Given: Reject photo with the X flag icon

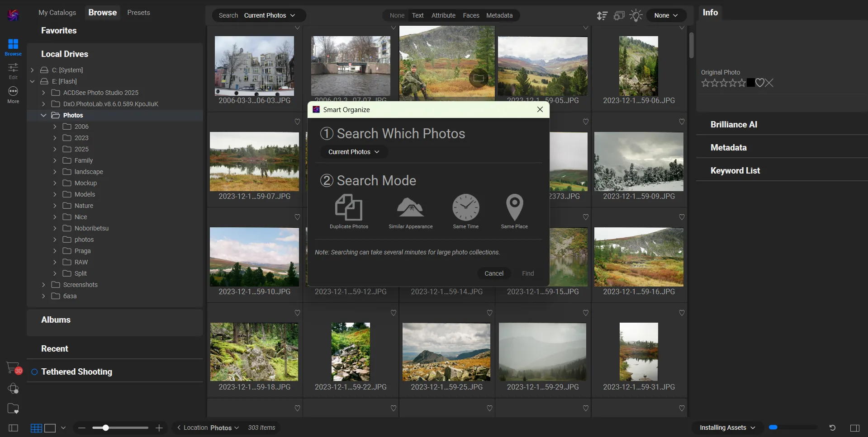Looking at the screenshot, I should [x=769, y=83].
